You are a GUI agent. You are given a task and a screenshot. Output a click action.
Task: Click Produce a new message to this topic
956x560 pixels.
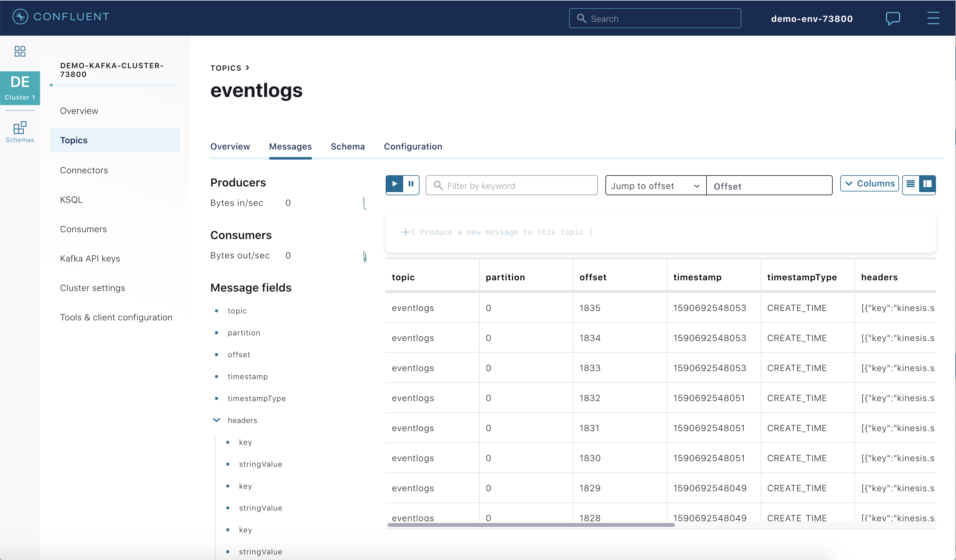pyautogui.click(x=497, y=232)
